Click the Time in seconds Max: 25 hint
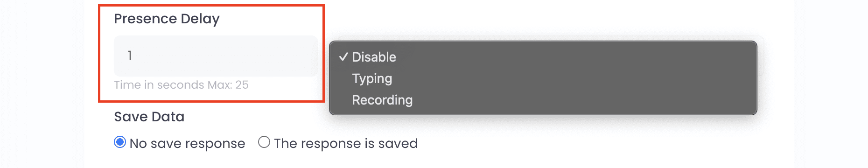Viewport: 868px width, 168px height. tap(181, 85)
